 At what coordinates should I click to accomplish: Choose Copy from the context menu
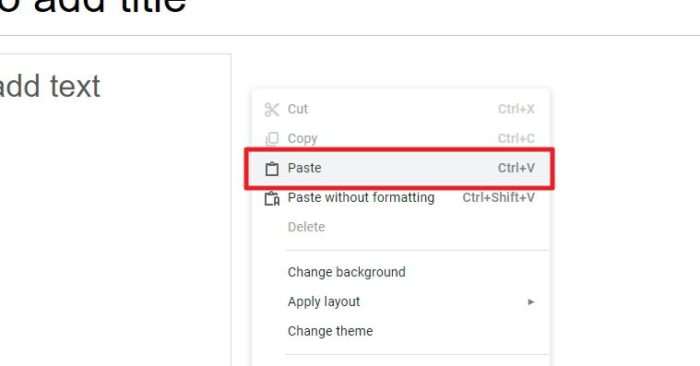400,138
